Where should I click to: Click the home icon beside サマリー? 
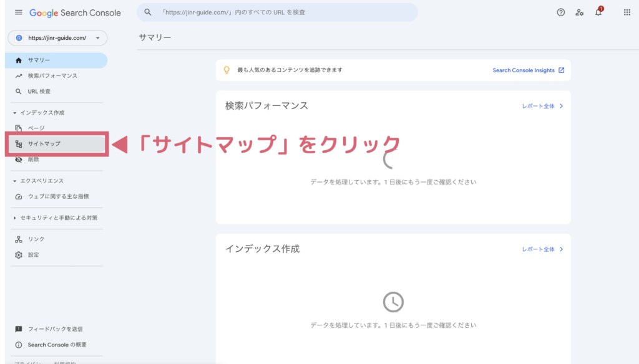click(x=19, y=60)
